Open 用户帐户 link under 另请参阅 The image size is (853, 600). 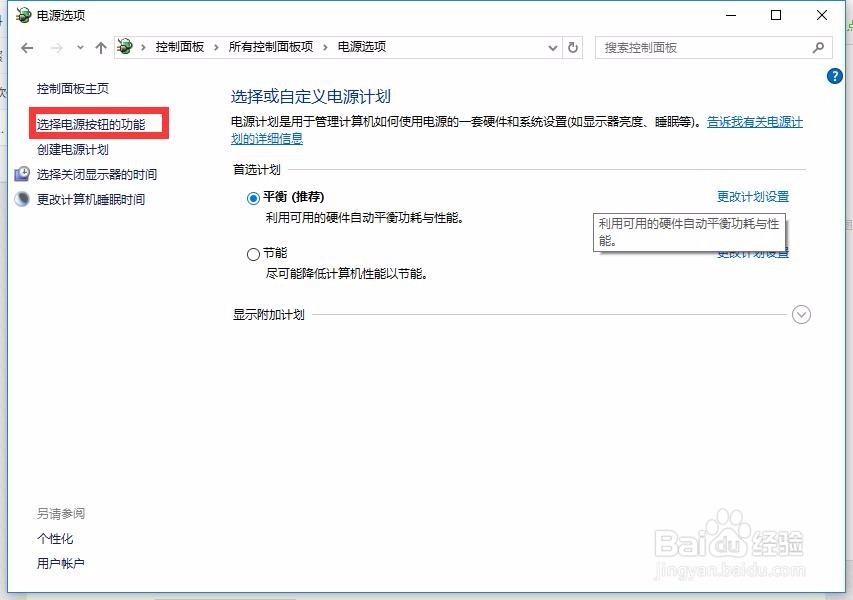click(60, 564)
